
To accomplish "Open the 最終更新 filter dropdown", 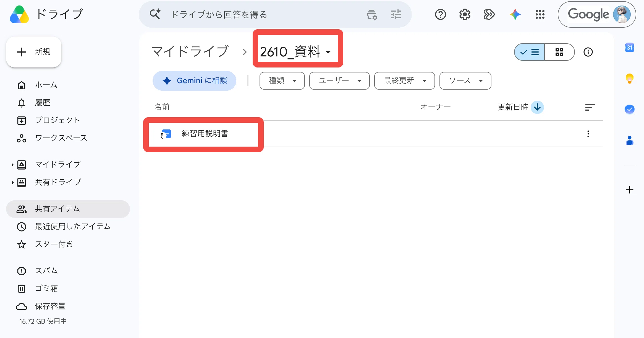I will pos(404,81).
